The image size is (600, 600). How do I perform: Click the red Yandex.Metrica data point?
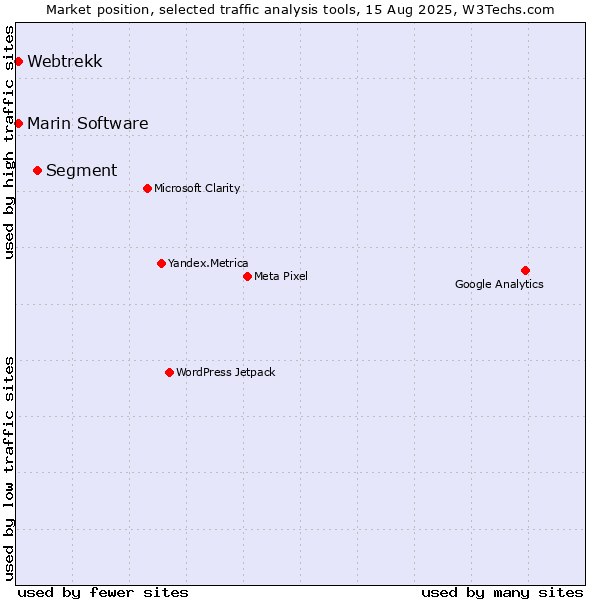click(x=161, y=264)
